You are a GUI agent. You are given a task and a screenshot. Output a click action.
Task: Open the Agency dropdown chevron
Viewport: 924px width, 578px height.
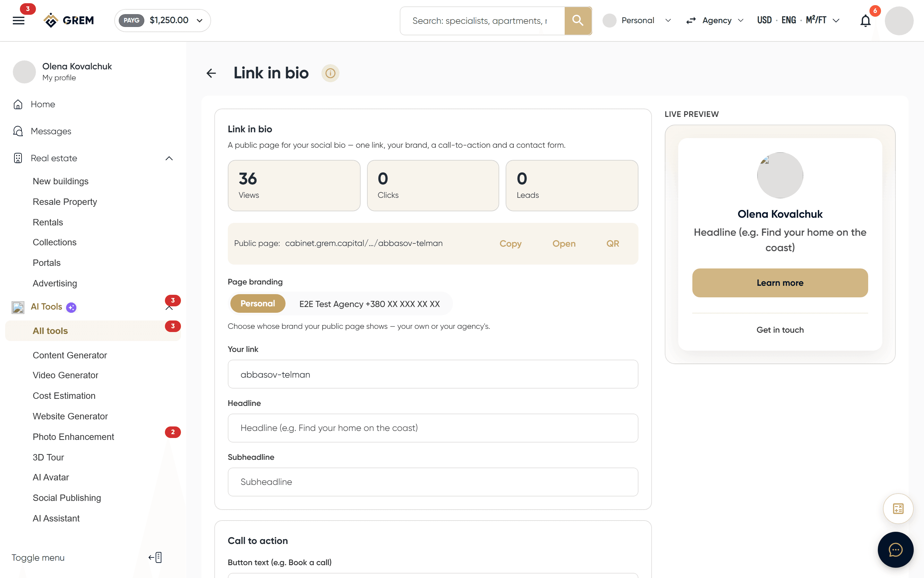coord(741,20)
